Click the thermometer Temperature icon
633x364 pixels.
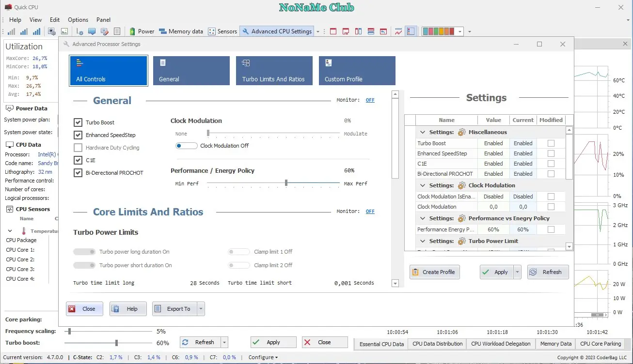[x=23, y=231]
